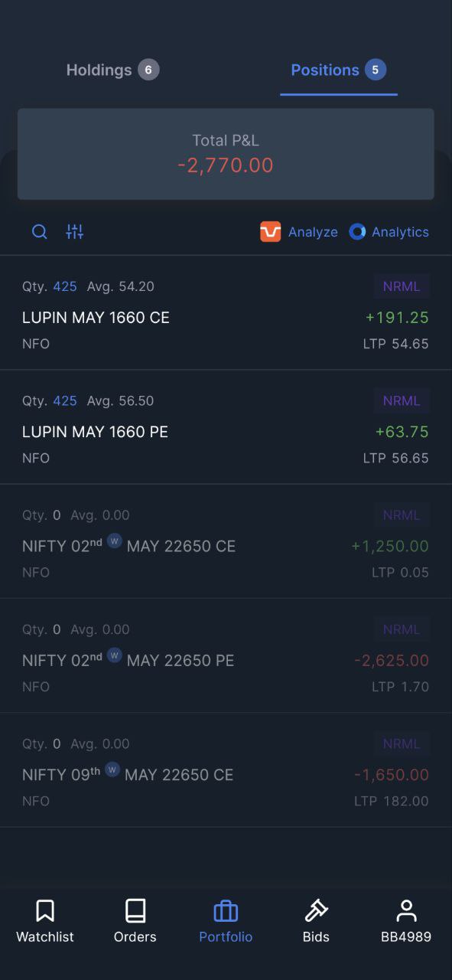Open the LUPIN MAY 1660 CE position

click(x=226, y=313)
